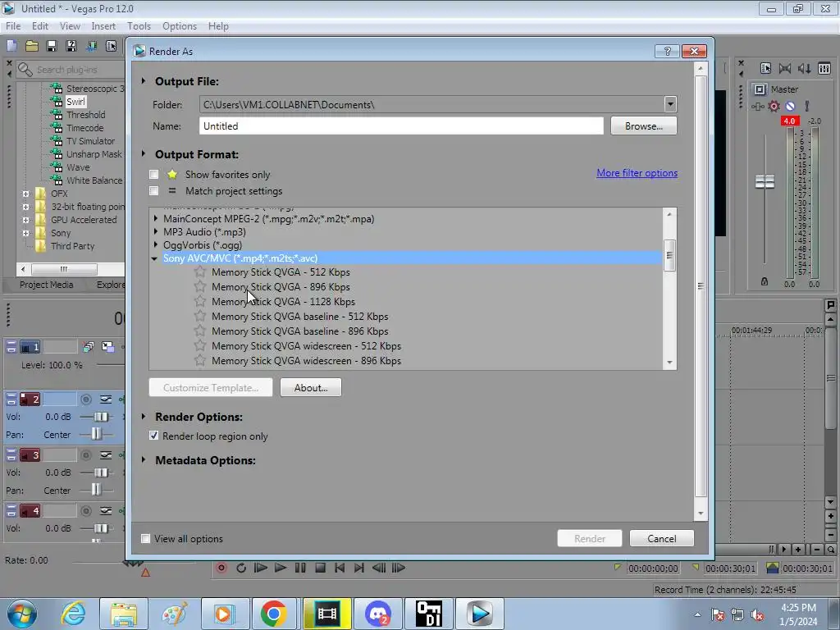Screen dimensions: 840x630
Task: Click the help question mark in Render As dialog
Action: pyautogui.click(x=667, y=51)
